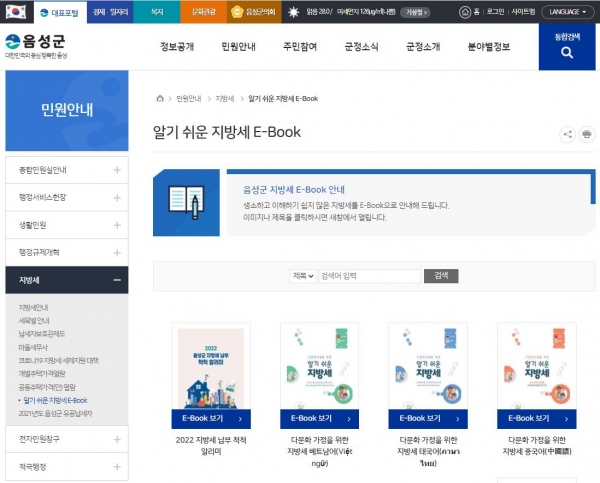Collapse the 지방세 sidebar section
600x483 pixels.
click(117, 281)
